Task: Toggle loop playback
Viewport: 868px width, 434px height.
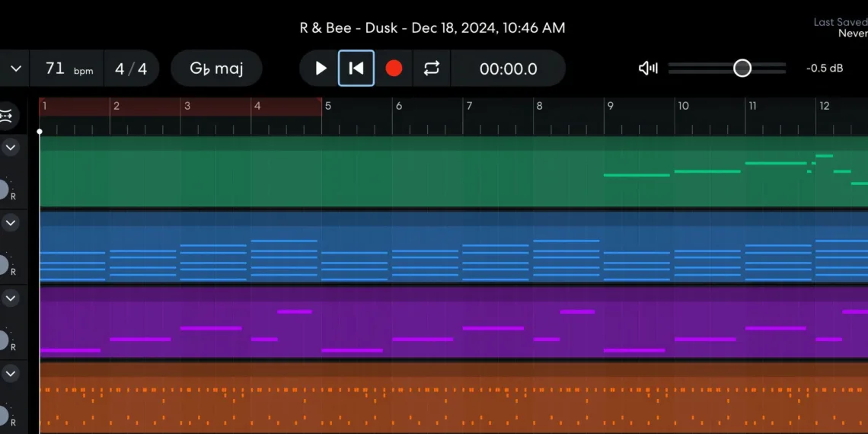Action: click(x=432, y=69)
